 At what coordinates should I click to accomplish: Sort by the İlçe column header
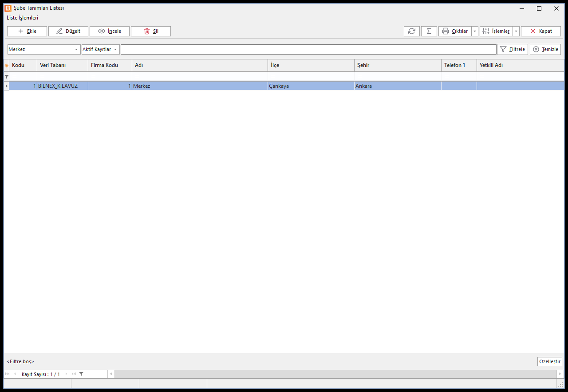point(311,66)
